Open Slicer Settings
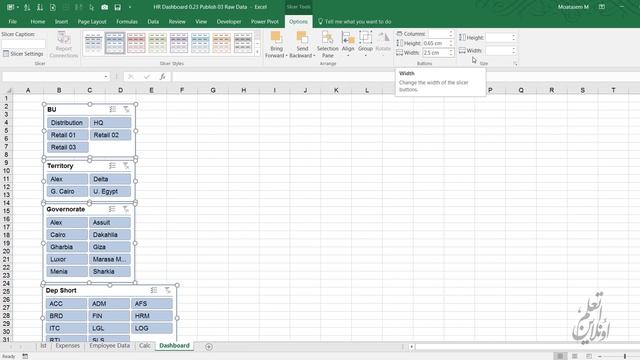This screenshot has height=360, width=640. pos(23,53)
